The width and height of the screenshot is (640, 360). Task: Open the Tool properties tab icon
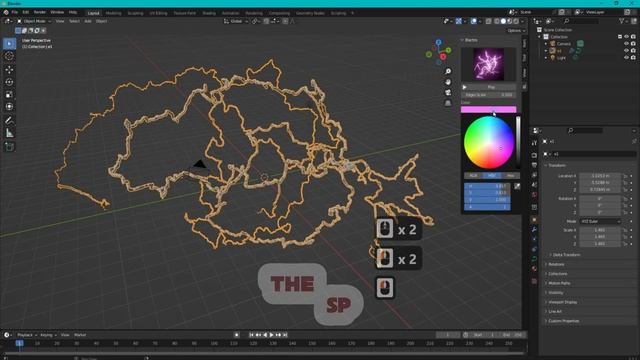coord(534,143)
